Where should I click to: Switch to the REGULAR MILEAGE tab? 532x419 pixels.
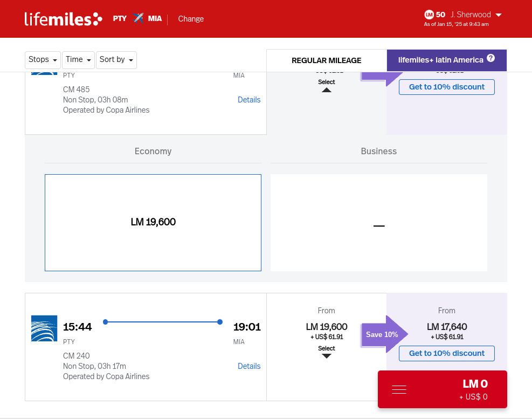327,60
